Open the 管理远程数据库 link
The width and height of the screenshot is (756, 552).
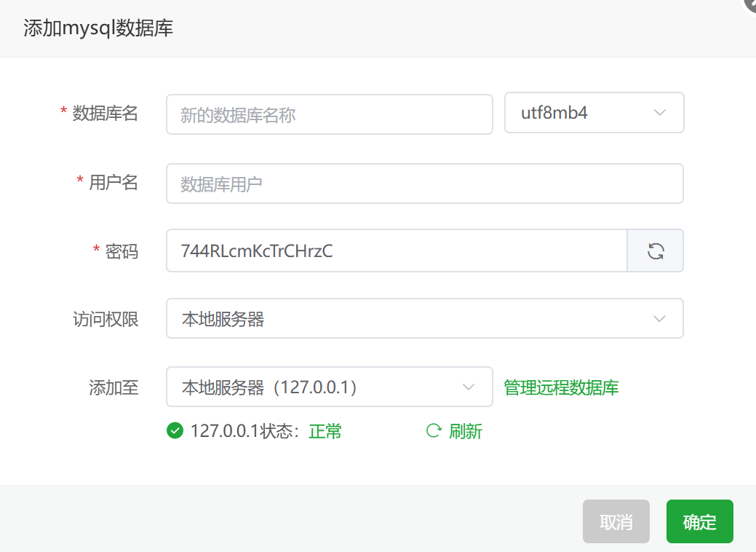coord(561,387)
